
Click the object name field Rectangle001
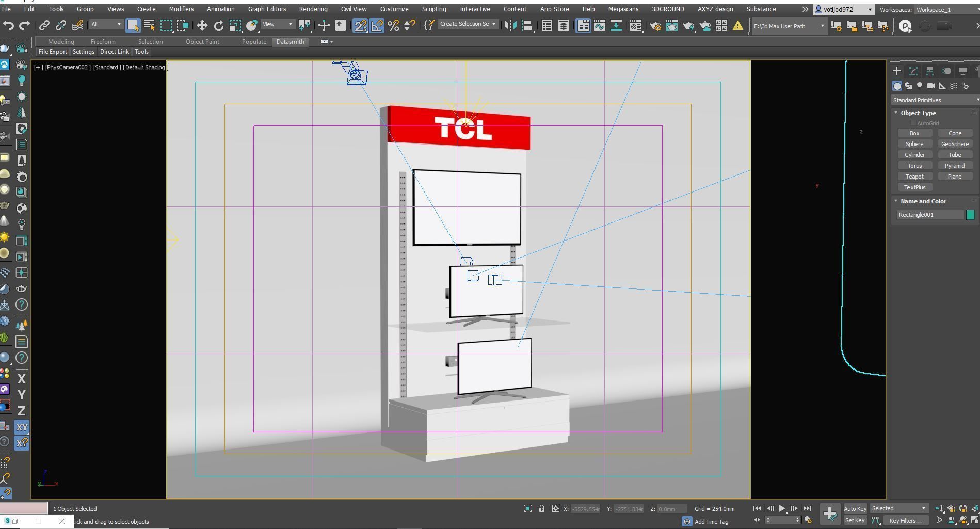(930, 215)
